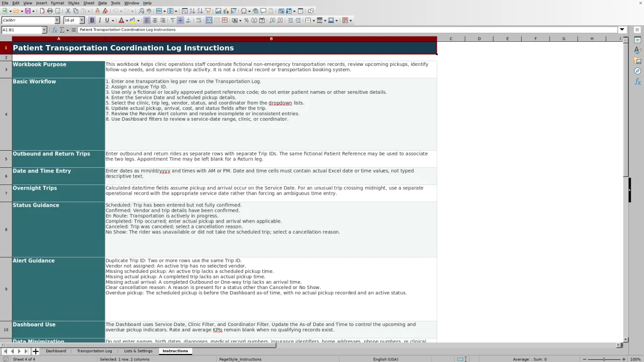
Task: Click the Print icon in toolbar
Action: click(50, 11)
